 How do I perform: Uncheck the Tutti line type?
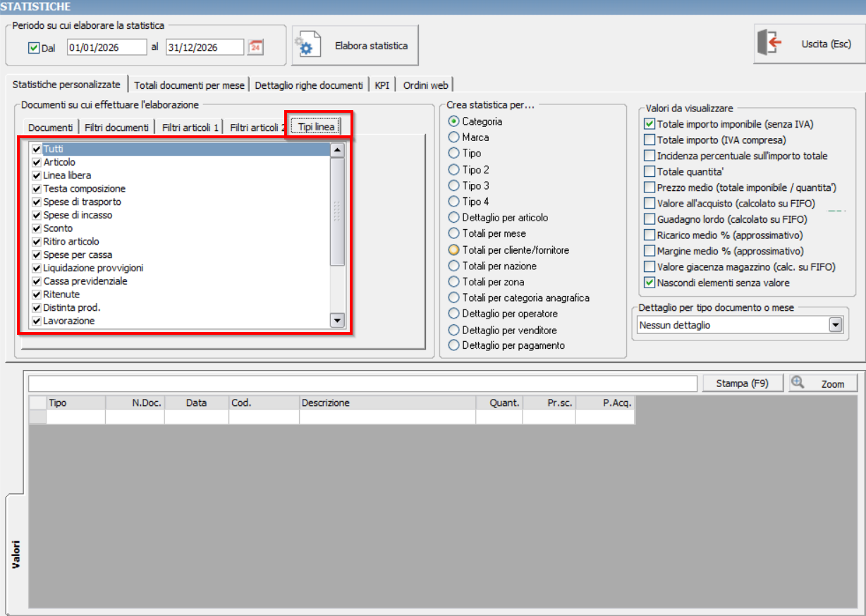[37, 149]
